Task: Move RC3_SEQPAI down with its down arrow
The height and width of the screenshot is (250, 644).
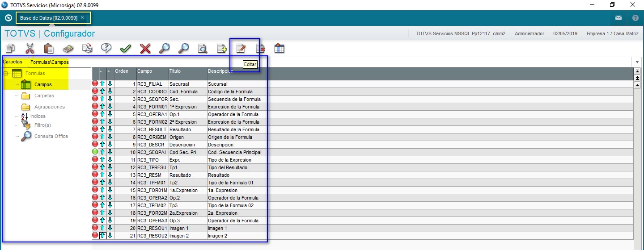Action: click(x=110, y=152)
